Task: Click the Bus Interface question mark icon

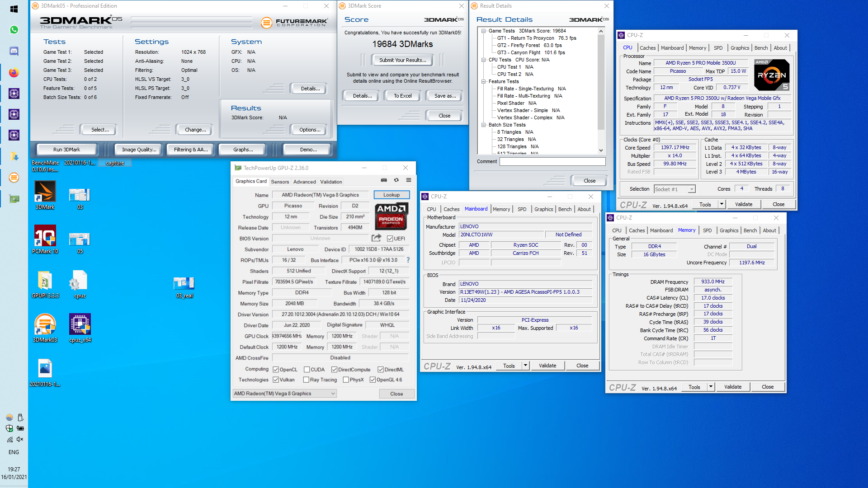Action: (x=408, y=260)
